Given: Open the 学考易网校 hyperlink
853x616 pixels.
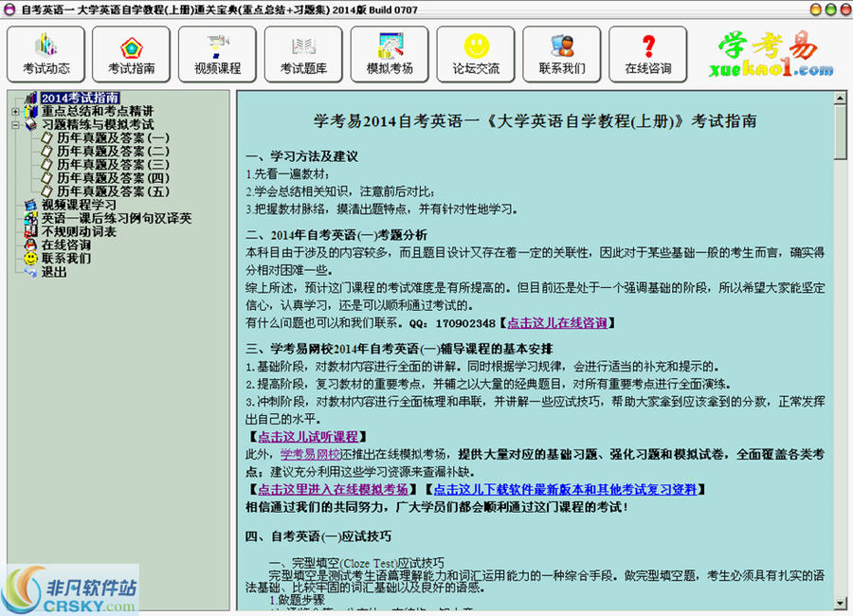Looking at the screenshot, I should (310, 454).
